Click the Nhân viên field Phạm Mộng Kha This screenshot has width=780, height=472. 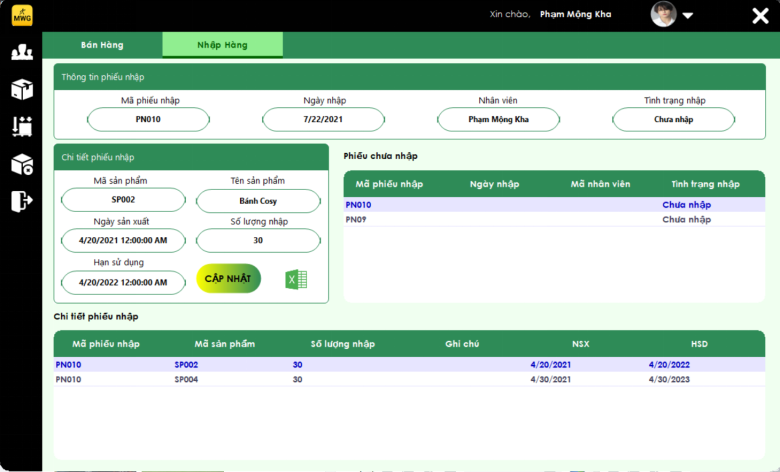pos(498,119)
